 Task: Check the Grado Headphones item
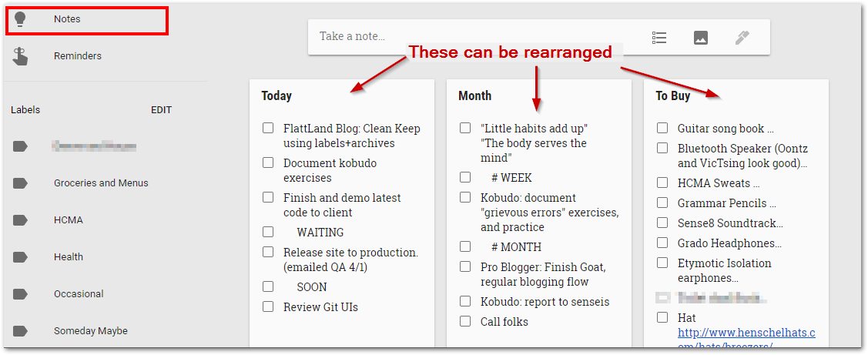[662, 243]
